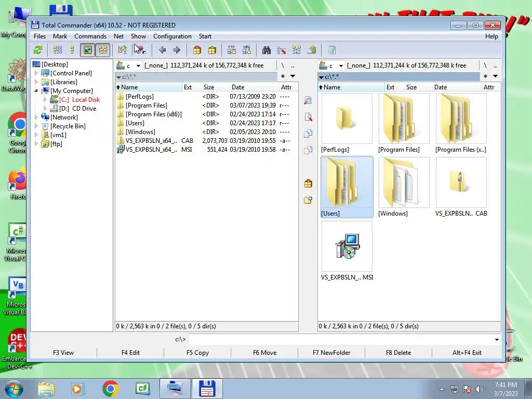Open Search files binoculars icon

pos(267,50)
